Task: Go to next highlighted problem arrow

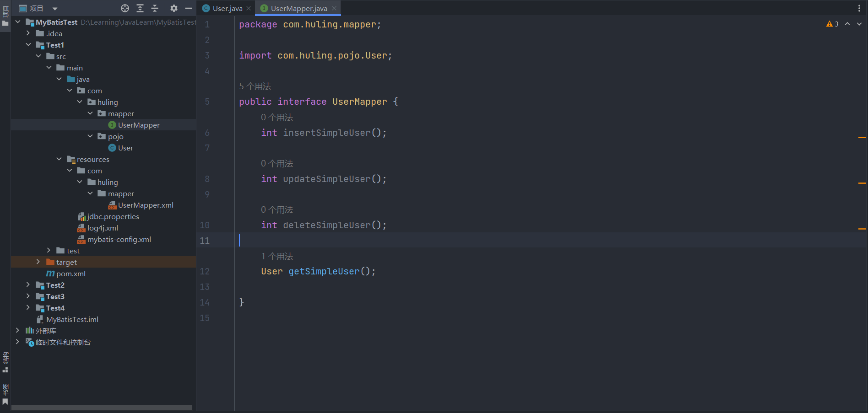Action: (x=859, y=24)
